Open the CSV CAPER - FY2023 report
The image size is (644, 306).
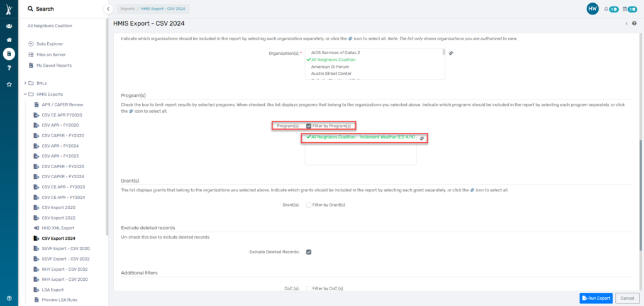(63, 166)
